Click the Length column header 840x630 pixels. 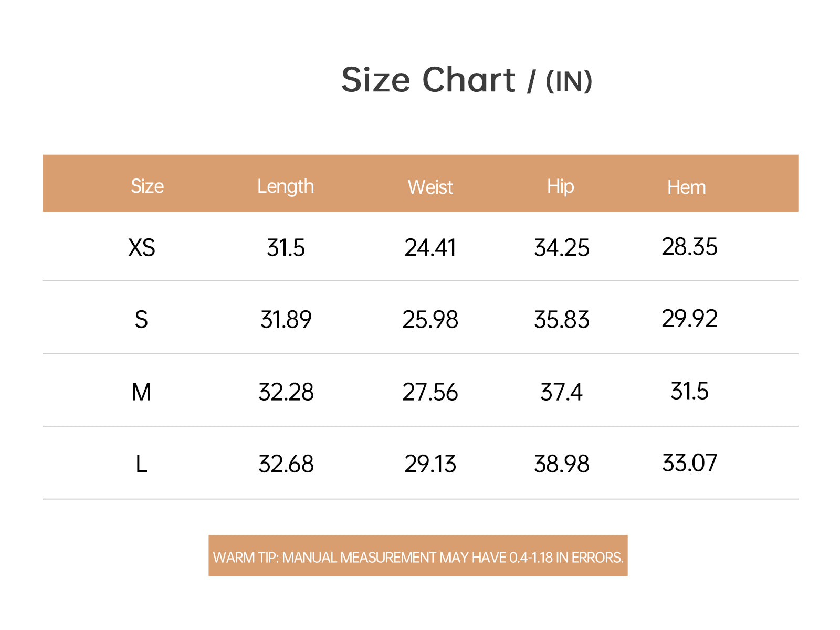point(285,186)
